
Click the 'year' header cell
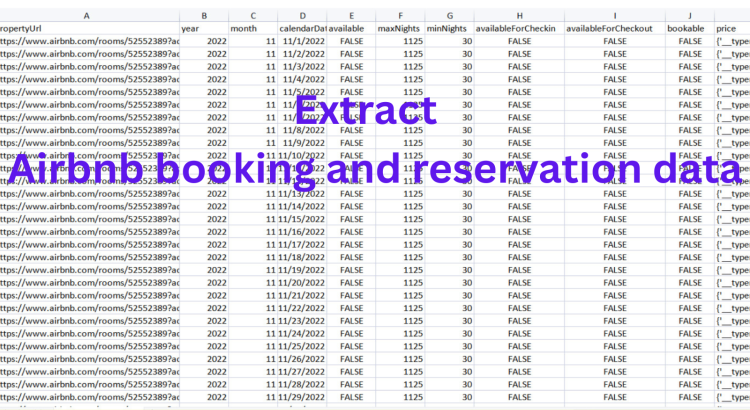(x=204, y=29)
